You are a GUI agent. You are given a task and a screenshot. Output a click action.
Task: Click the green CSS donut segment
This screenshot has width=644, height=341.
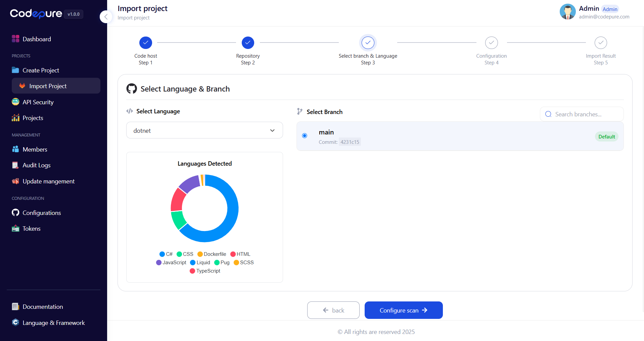tap(178, 220)
